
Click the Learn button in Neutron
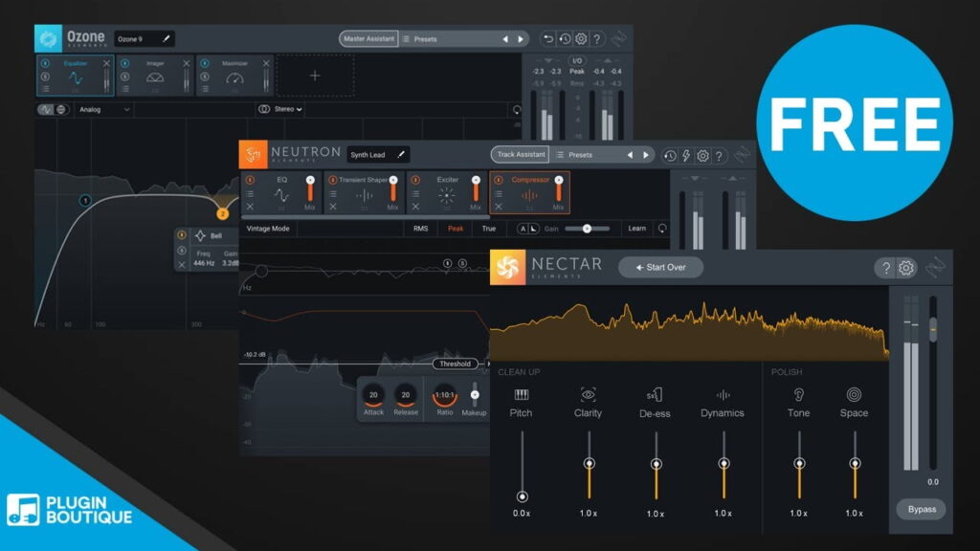pos(636,229)
